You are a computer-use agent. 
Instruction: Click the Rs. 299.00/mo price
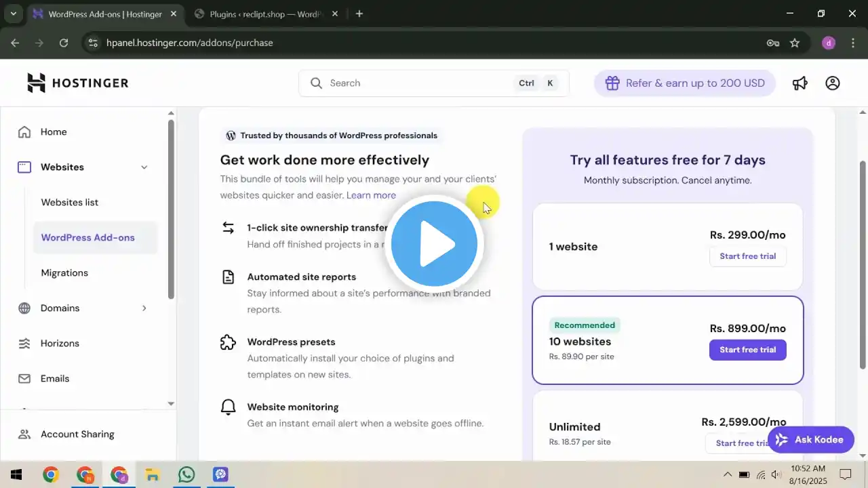[748, 235]
